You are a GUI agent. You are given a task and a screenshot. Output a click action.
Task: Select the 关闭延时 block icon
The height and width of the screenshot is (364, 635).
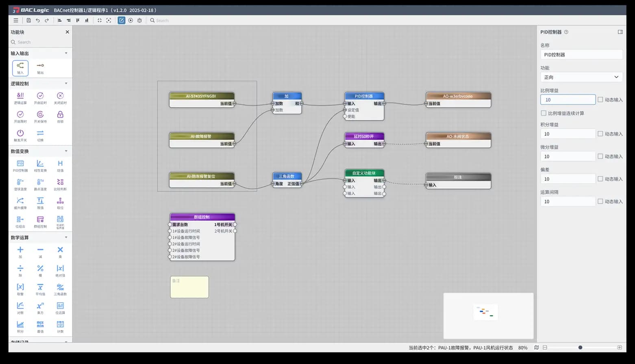(x=60, y=98)
